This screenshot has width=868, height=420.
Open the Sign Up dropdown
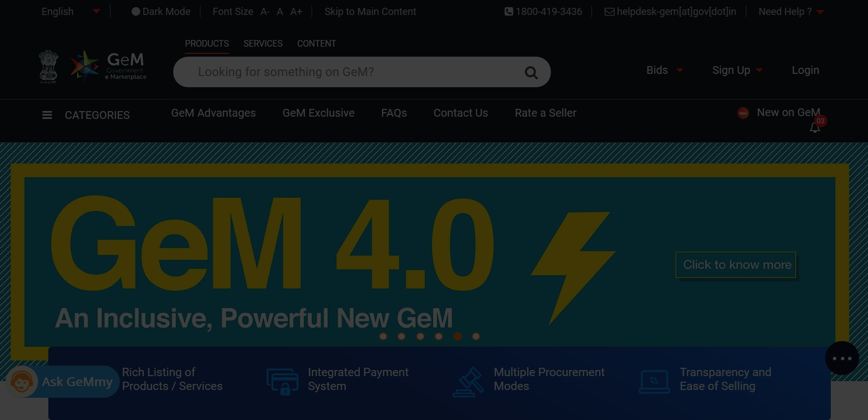click(737, 70)
